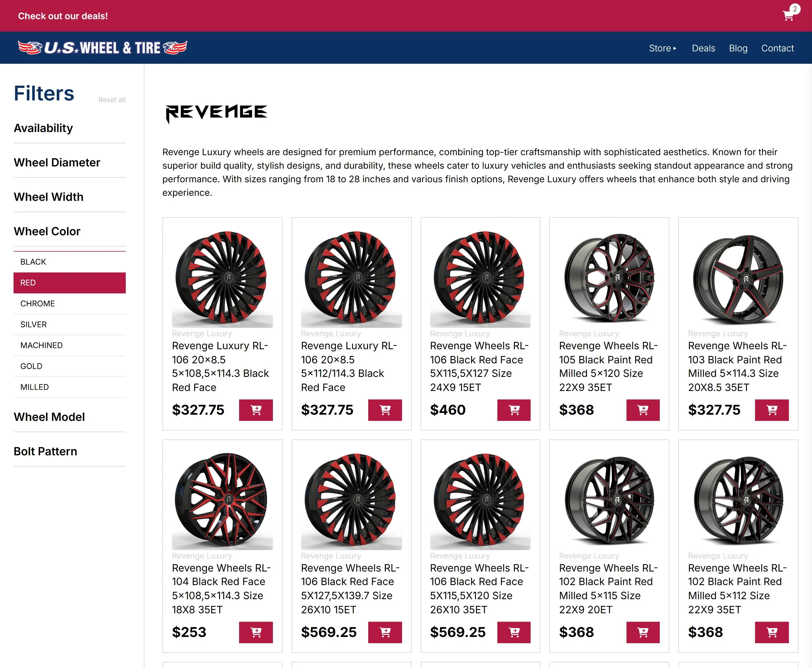Screen dimensions: 812x668
Task: Enable the BLACK wheel color filter
Action: point(33,262)
